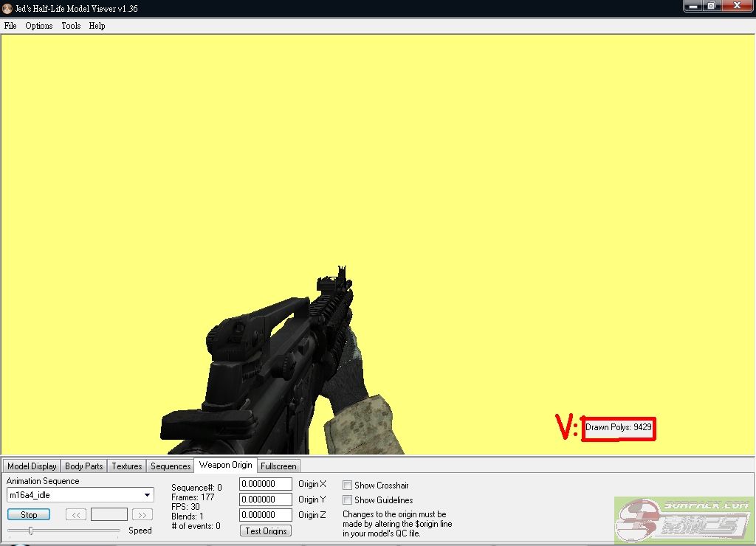This screenshot has height=546, width=756.
Task: Click the Origin X value field
Action: click(266, 484)
